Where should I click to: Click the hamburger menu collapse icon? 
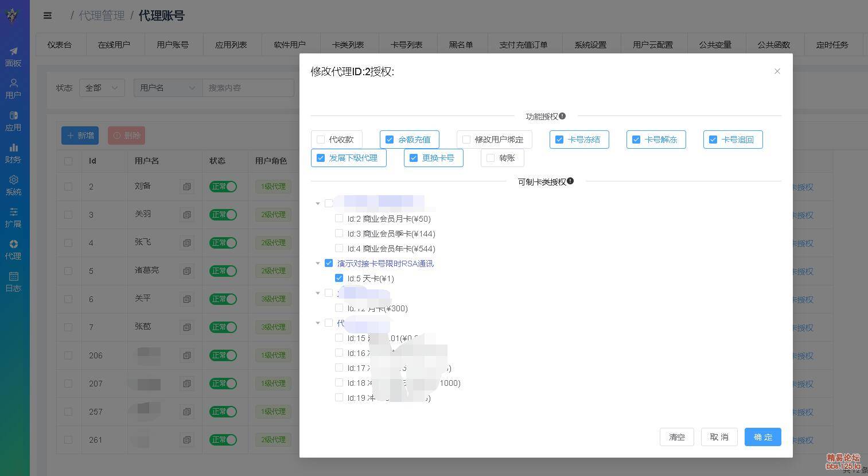[x=48, y=16]
